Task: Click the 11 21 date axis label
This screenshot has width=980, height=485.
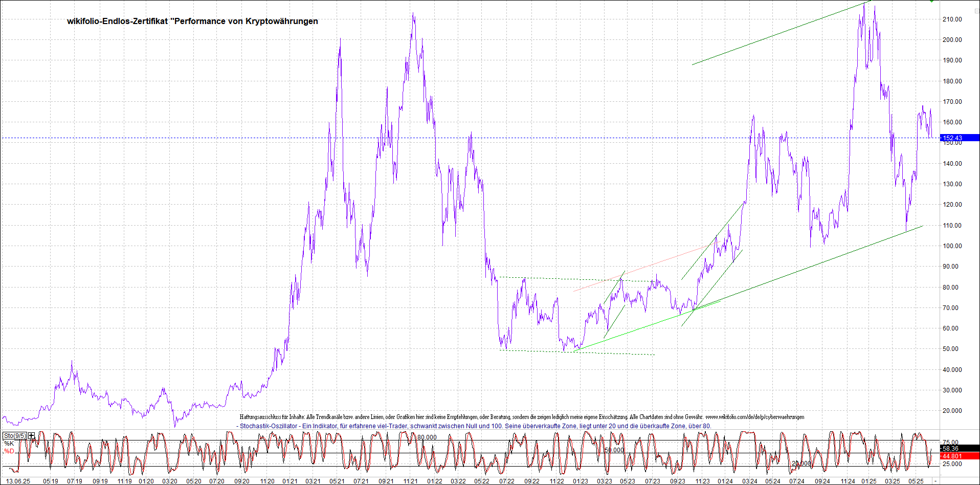Action: tap(410, 481)
